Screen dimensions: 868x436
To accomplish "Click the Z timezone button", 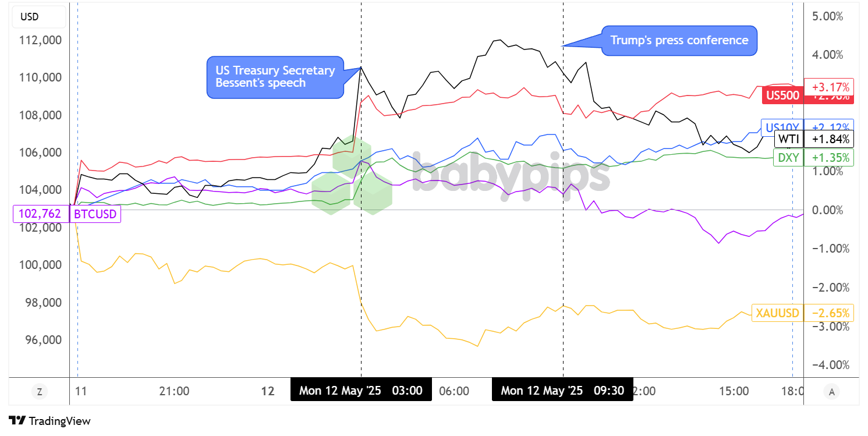I will (40, 392).
